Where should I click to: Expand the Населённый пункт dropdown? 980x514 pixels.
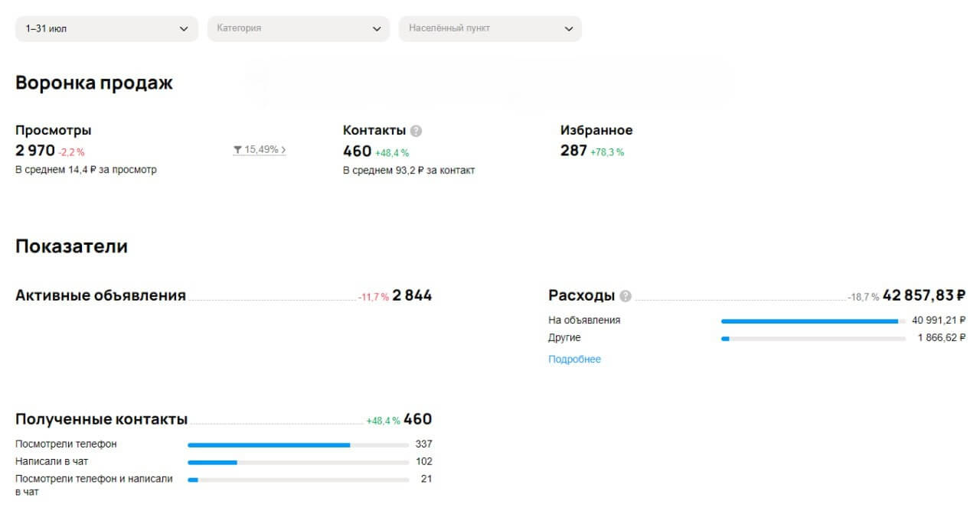pyautogui.click(x=490, y=28)
